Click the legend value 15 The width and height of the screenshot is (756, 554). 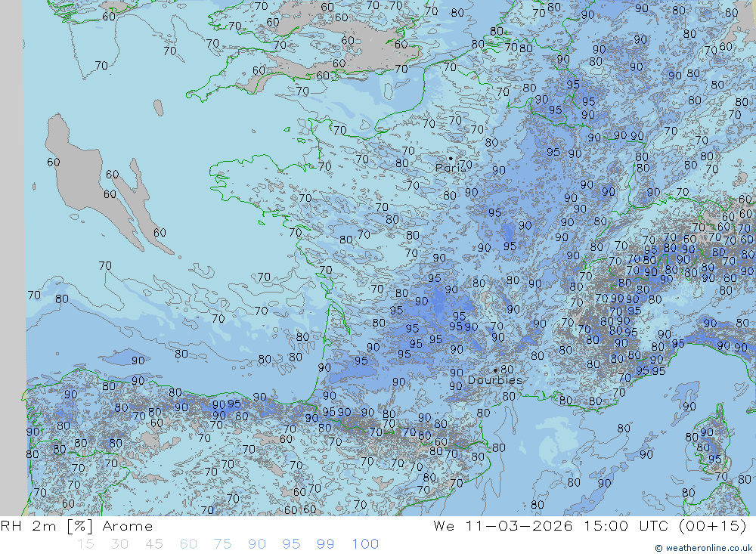85,544
